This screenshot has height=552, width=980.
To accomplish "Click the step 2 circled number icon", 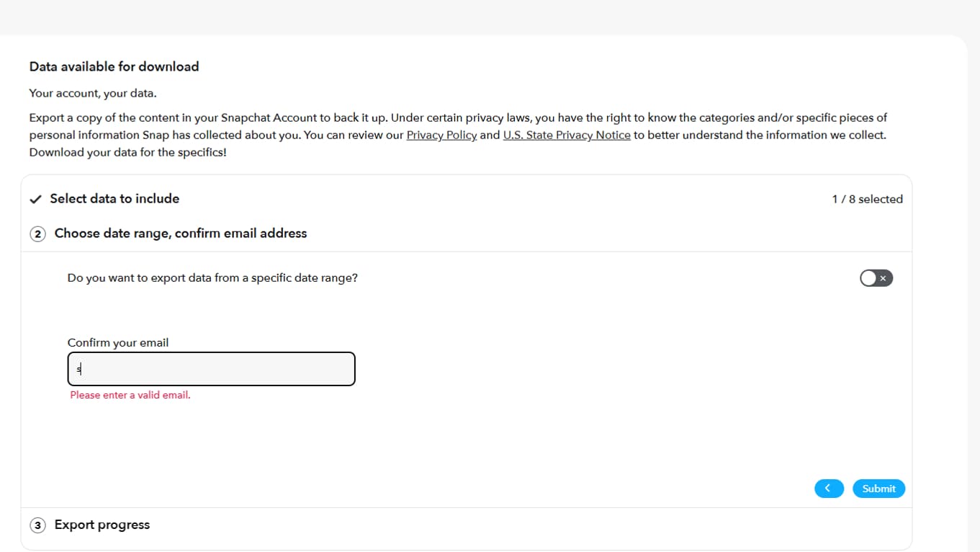I will (x=37, y=233).
